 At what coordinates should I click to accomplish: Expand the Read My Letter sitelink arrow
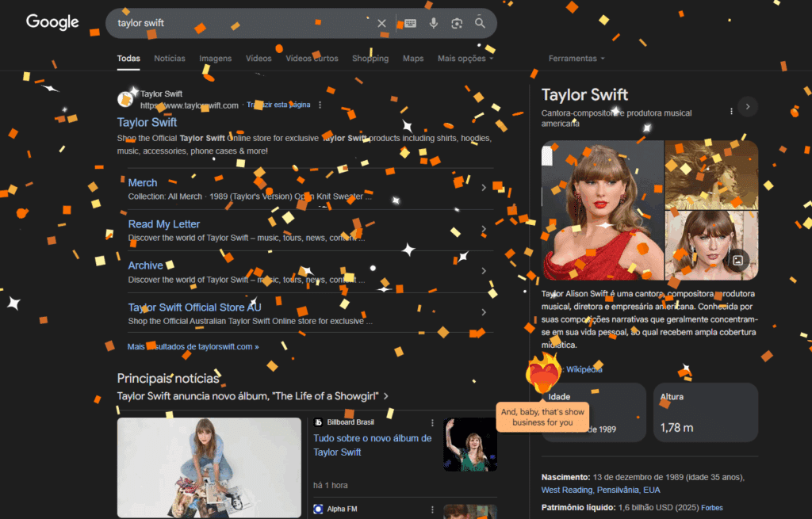(x=484, y=229)
